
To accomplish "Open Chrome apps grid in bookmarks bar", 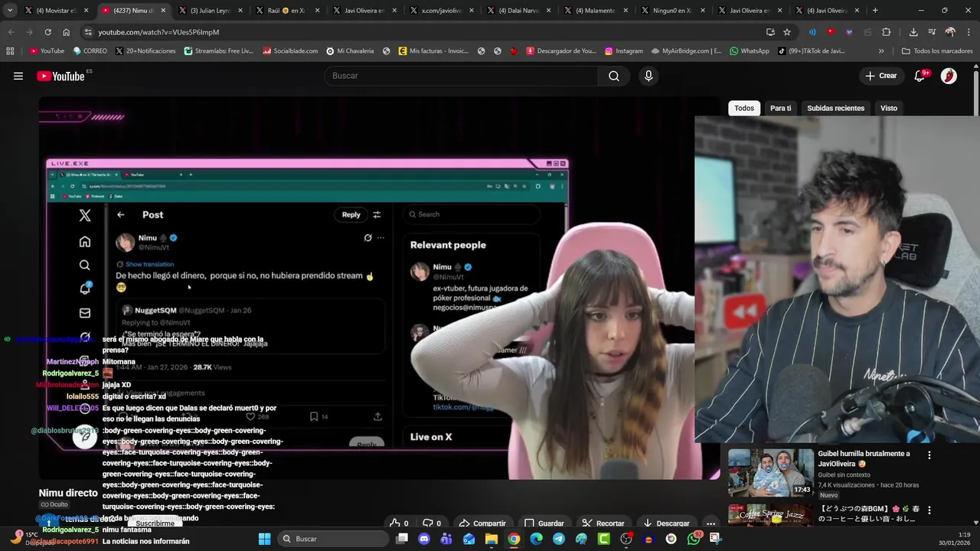I will (x=10, y=51).
